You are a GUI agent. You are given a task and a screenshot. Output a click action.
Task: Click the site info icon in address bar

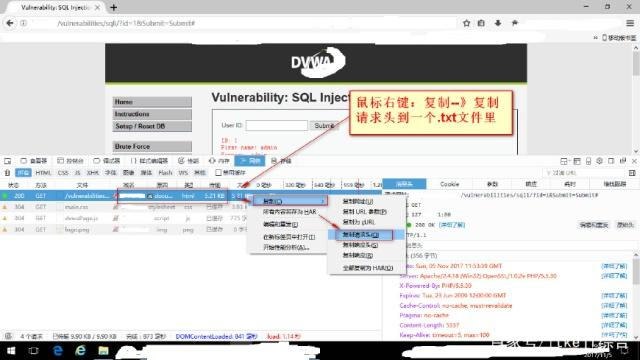coord(23,23)
